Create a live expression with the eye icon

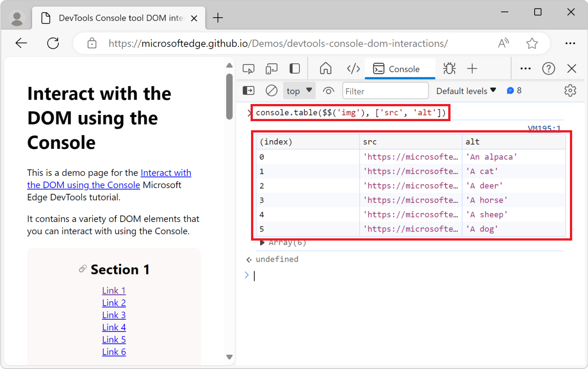click(328, 90)
